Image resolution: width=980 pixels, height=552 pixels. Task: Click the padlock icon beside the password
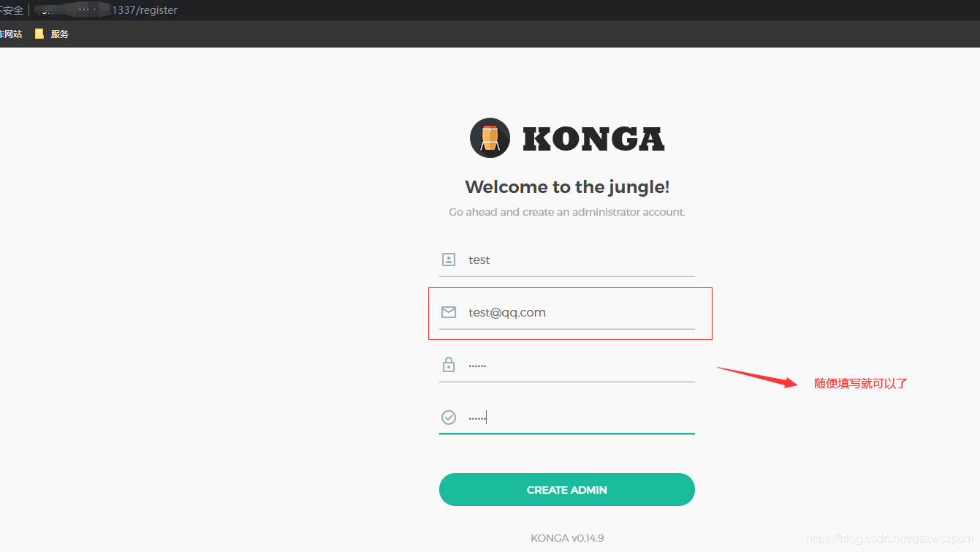(449, 364)
